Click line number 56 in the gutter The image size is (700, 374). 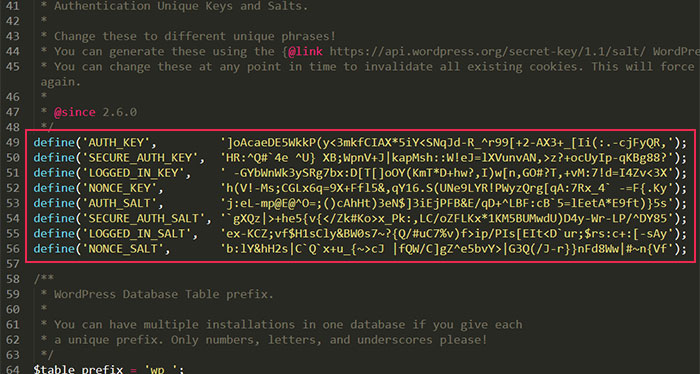(13, 249)
